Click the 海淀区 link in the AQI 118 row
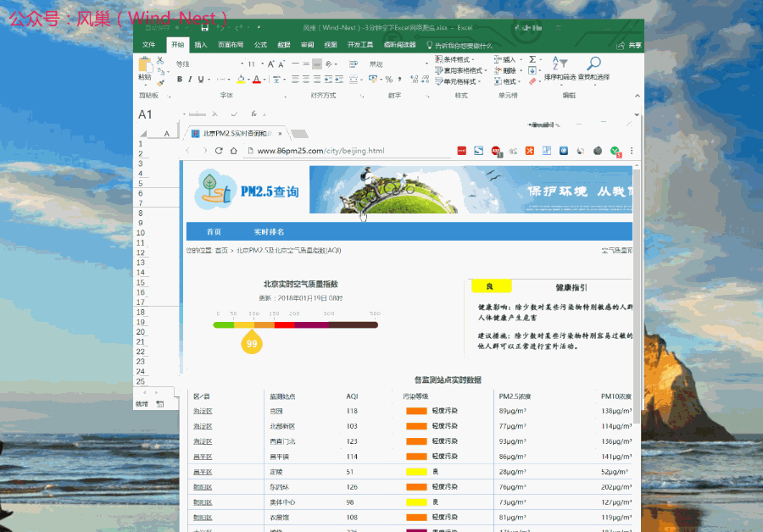The height and width of the screenshot is (532, 763). coord(203,412)
